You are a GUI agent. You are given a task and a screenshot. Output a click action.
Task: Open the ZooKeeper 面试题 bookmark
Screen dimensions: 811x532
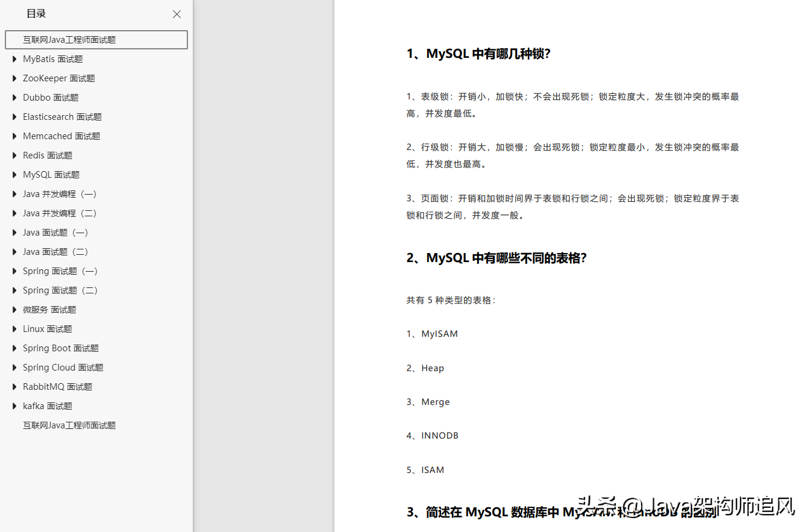[59, 78]
